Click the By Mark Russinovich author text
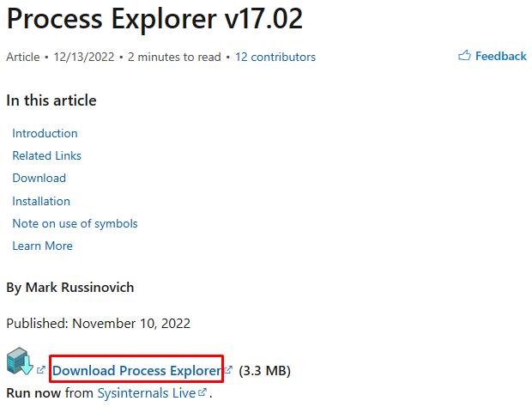This screenshot has height=407, width=532. click(x=70, y=288)
